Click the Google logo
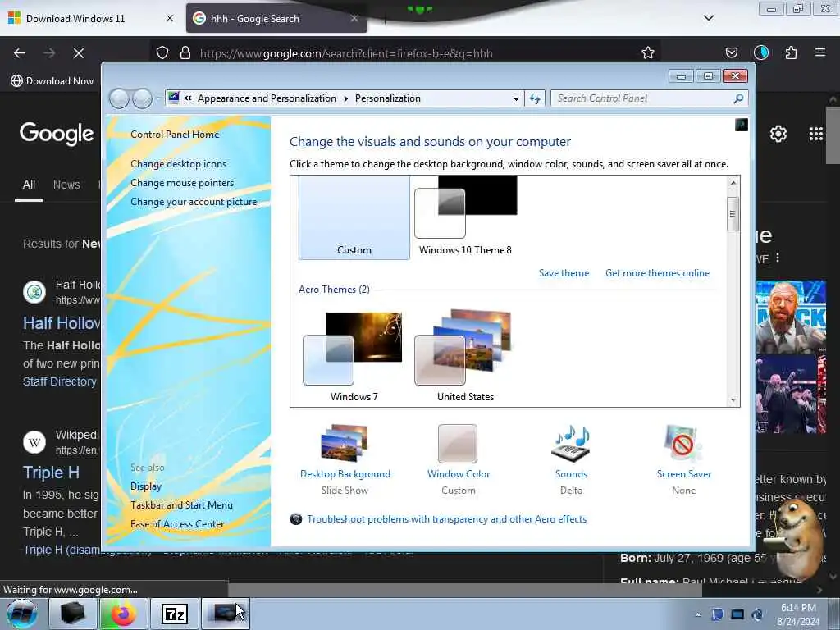The image size is (840, 630). tap(57, 134)
